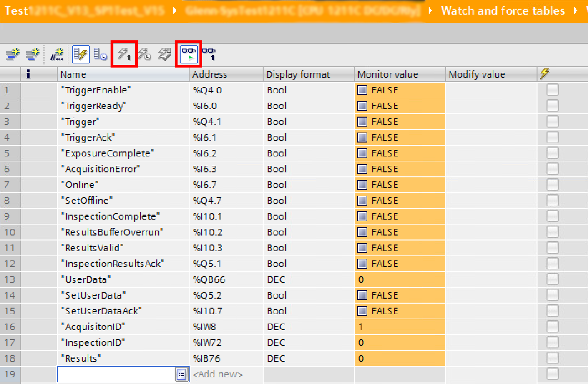This screenshot has width=588, height=384.
Task: Check the modify checkbox for TriggerEnable row
Action: [x=552, y=90]
